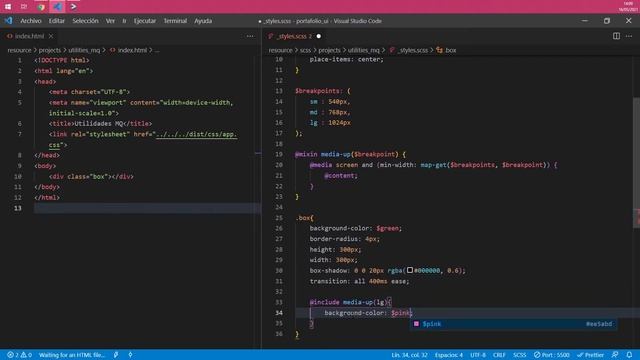
Task: Click the '$breakpoints: (' text on line 13
Action: 323,91
